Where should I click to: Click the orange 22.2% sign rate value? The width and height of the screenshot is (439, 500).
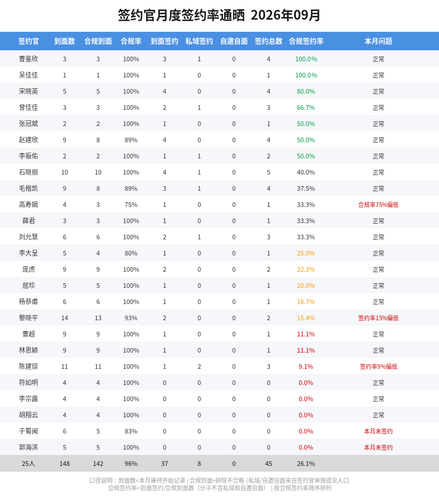306,269
